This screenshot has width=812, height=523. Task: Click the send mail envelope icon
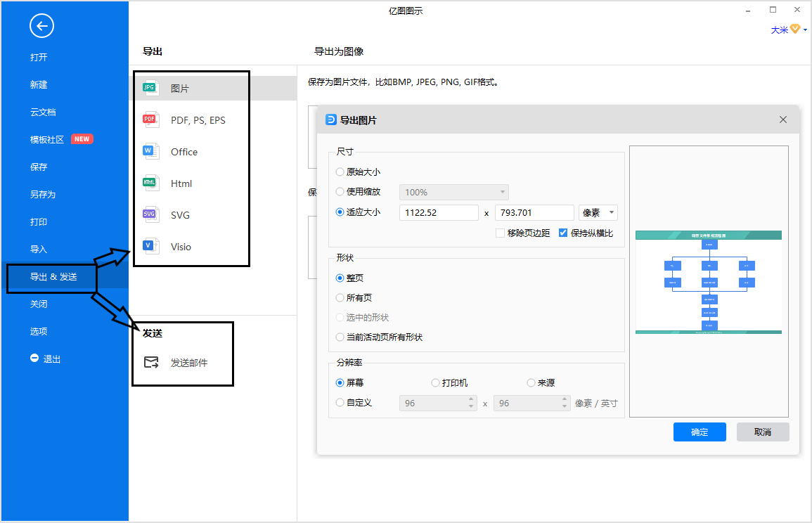[x=151, y=363]
